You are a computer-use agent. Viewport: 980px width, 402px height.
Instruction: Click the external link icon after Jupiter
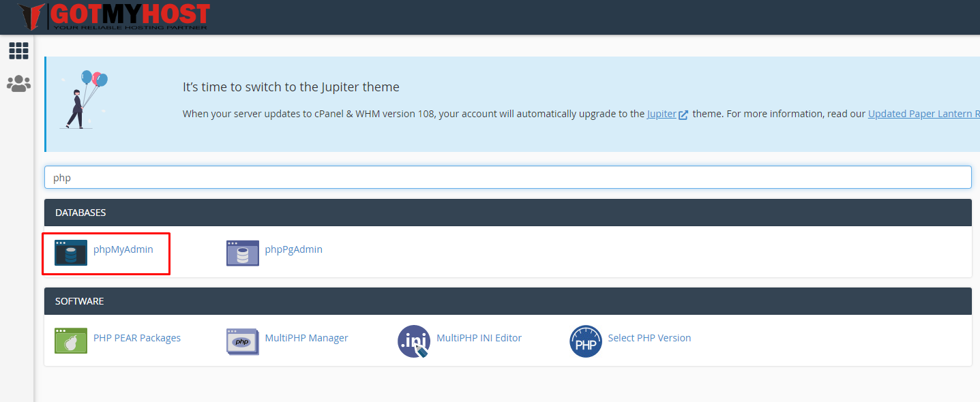point(683,114)
